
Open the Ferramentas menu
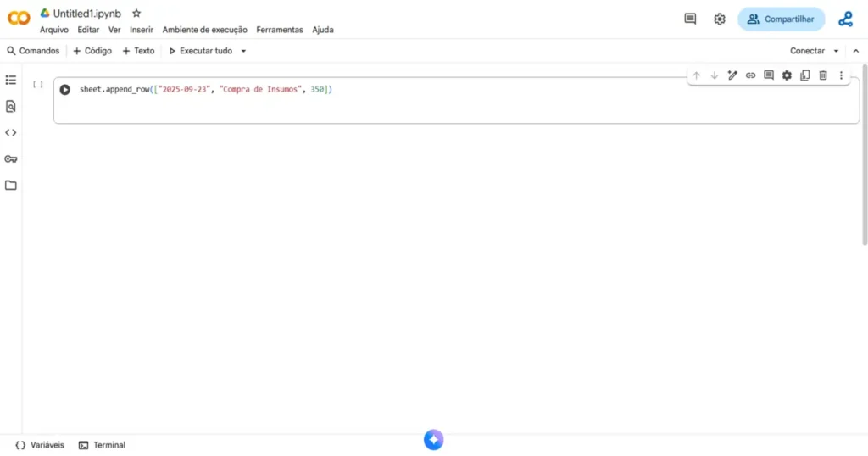pos(280,30)
